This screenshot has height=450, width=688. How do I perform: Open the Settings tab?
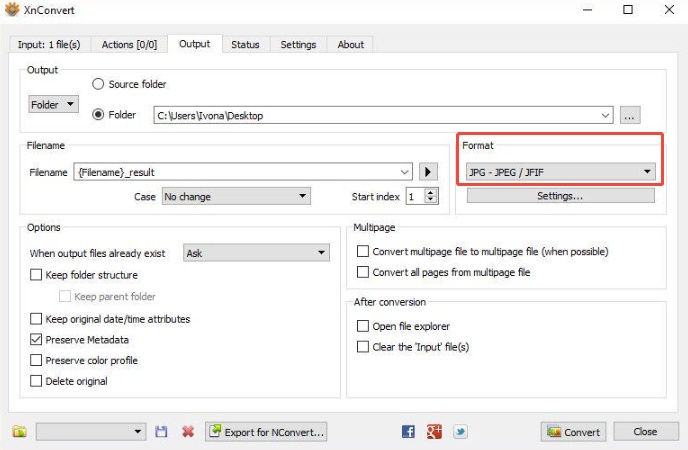[298, 45]
